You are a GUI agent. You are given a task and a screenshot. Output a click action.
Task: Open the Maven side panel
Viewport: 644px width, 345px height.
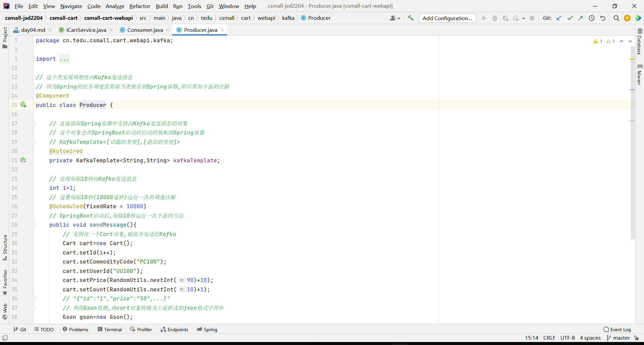(639, 74)
